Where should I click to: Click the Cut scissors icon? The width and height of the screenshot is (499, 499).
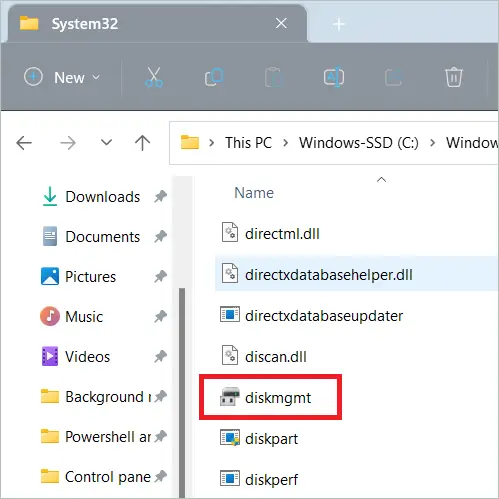[154, 77]
